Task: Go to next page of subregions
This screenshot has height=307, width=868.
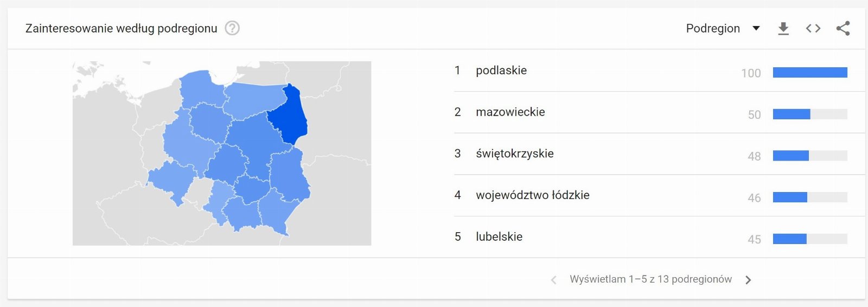Action: (x=749, y=280)
